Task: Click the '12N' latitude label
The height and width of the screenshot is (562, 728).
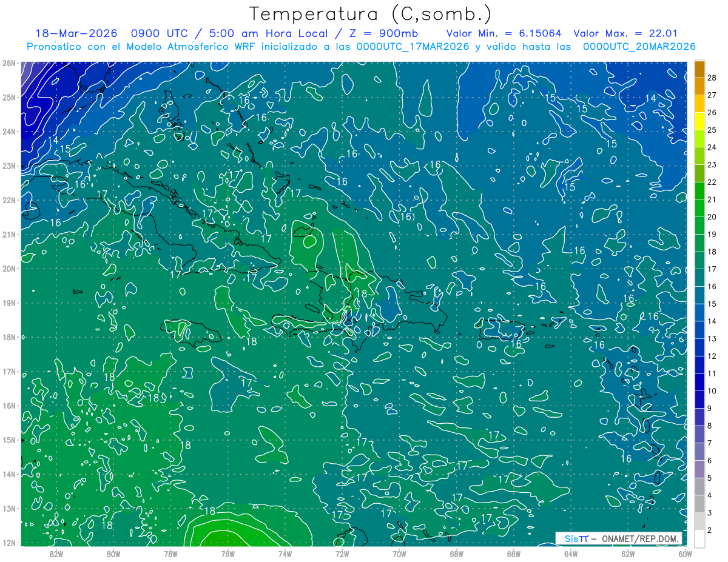Action: pos(9,543)
